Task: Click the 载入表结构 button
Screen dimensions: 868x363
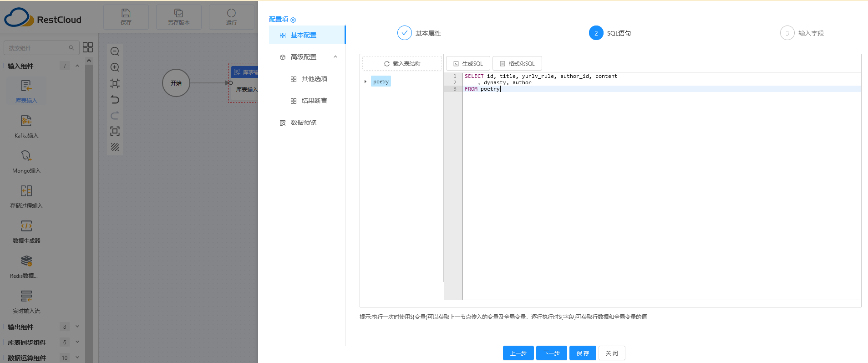Action: 402,63
